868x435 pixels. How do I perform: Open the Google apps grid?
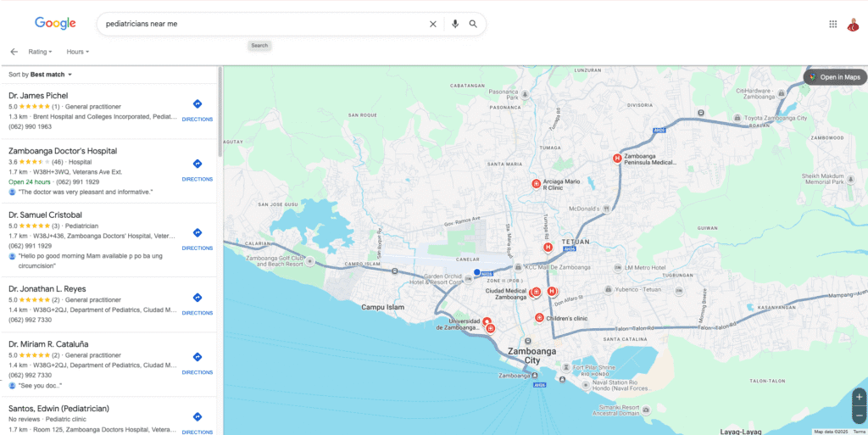pyautogui.click(x=832, y=24)
